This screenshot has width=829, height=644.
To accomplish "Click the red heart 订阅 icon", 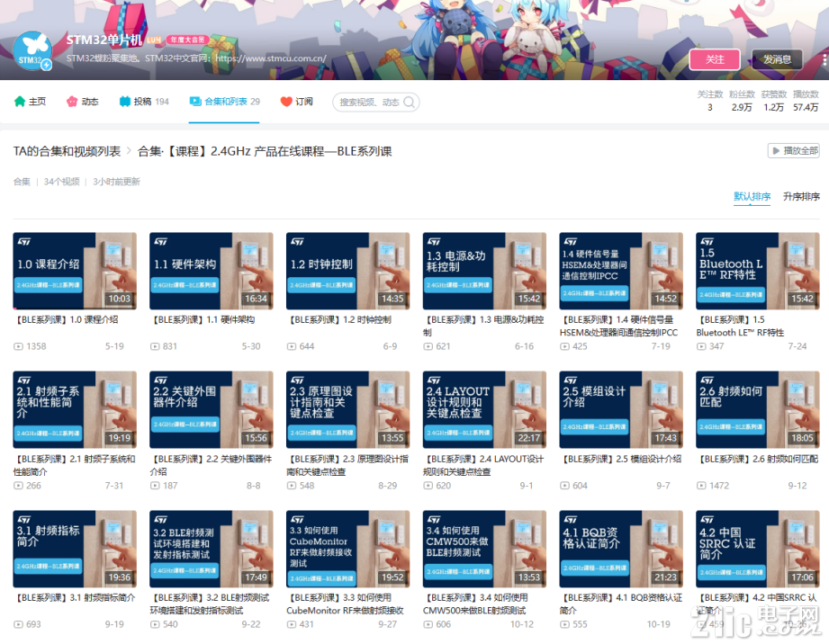I will pyautogui.click(x=286, y=102).
